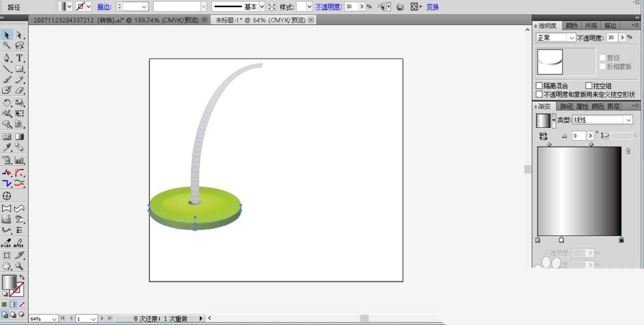Select the Eyedropper tool
Screen dimensions: 644x325
click(x=6, y=147)
